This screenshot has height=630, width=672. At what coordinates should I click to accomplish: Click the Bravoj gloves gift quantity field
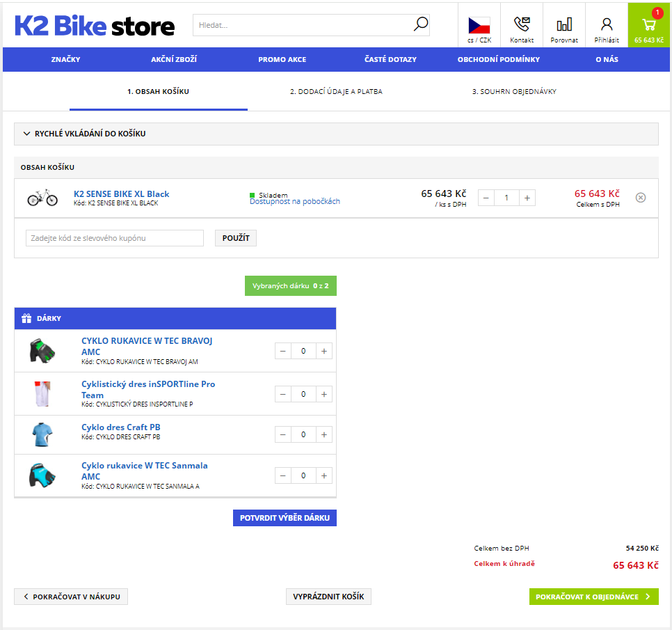click(303, 351)
